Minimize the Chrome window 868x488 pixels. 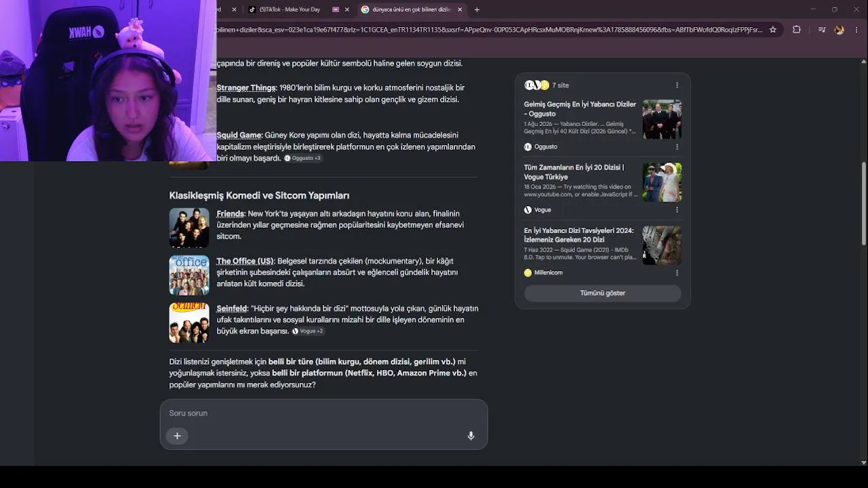pyautogui.click(x=813, y=9)
